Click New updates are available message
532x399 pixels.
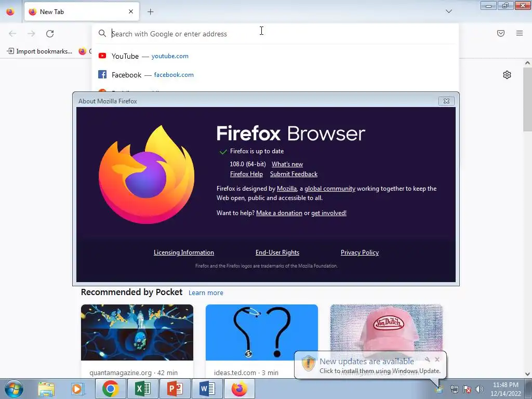367,362
